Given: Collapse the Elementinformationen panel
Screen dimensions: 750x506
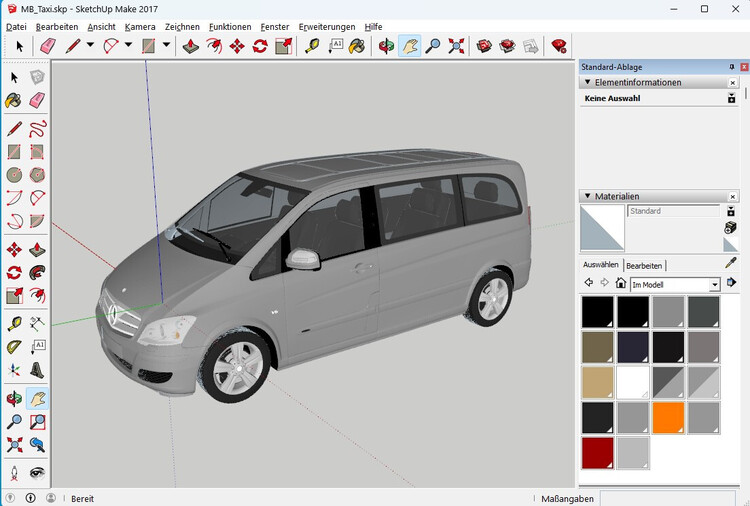Looking at the screenshot, I should pos(587,83).
